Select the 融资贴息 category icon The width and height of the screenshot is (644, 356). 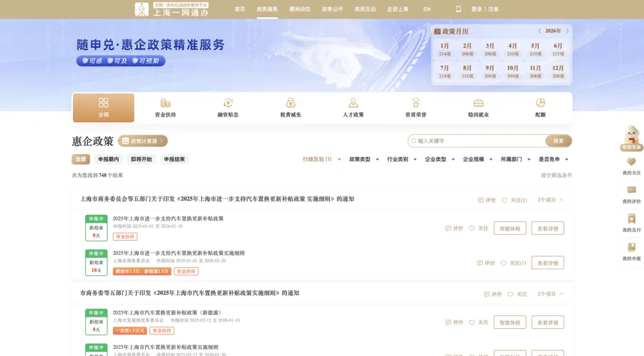228,103
